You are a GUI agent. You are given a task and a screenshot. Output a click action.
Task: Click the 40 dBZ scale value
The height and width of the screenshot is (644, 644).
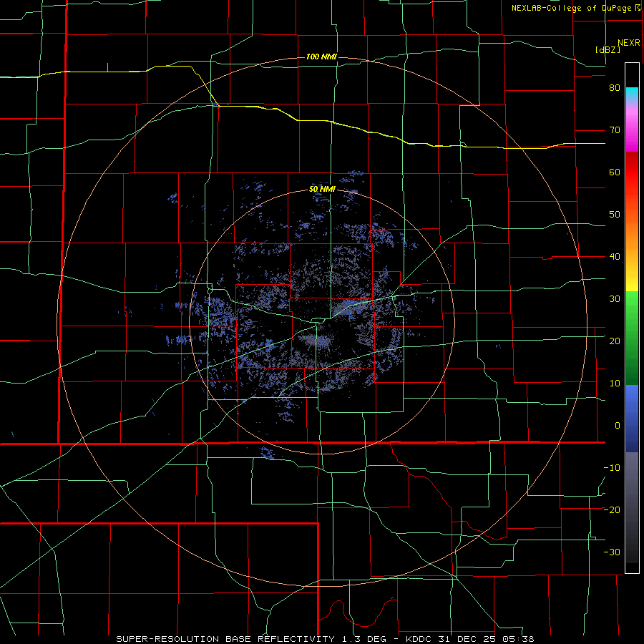[x=615, y=257]
